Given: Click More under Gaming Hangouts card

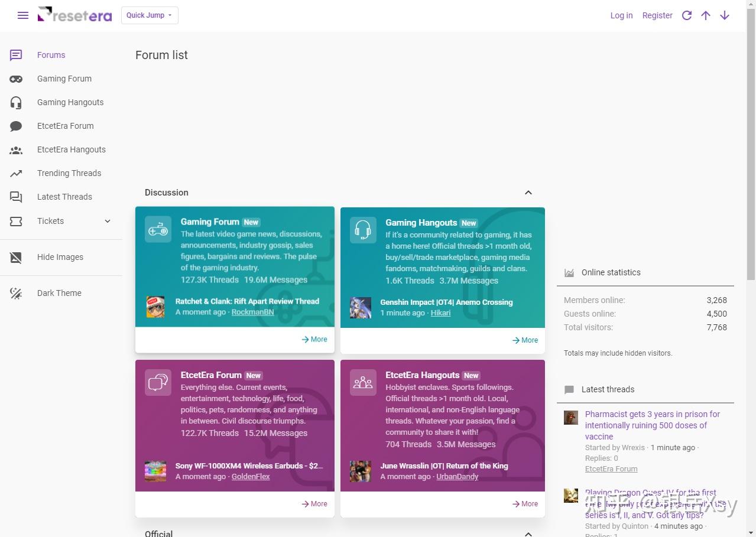Looking at the screenshot, I should (x=525, y=340).
